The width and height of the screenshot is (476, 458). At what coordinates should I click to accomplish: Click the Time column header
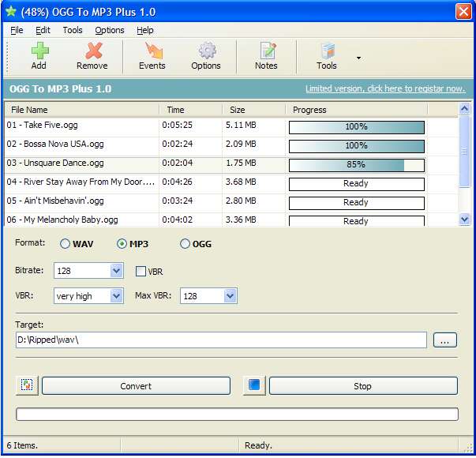coord(191,110)
